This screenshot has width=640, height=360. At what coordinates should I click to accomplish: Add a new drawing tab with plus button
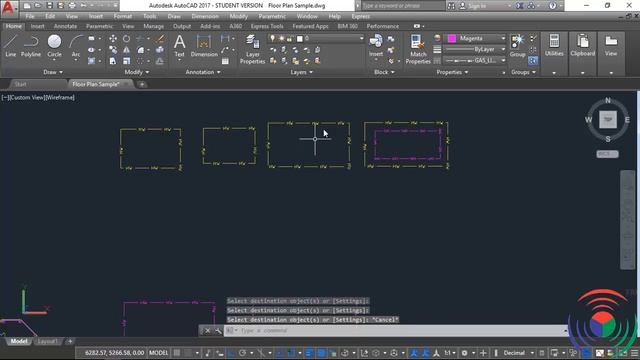point(142,84)
